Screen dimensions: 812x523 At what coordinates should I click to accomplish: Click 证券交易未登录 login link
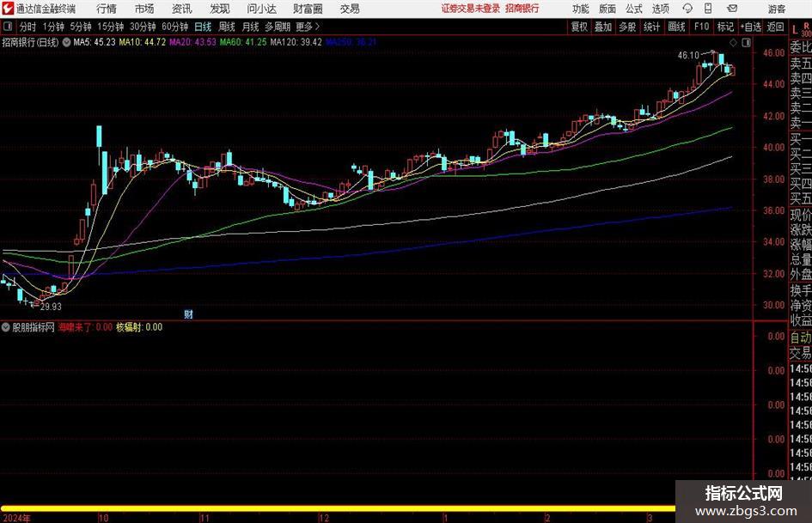point(470,9)
